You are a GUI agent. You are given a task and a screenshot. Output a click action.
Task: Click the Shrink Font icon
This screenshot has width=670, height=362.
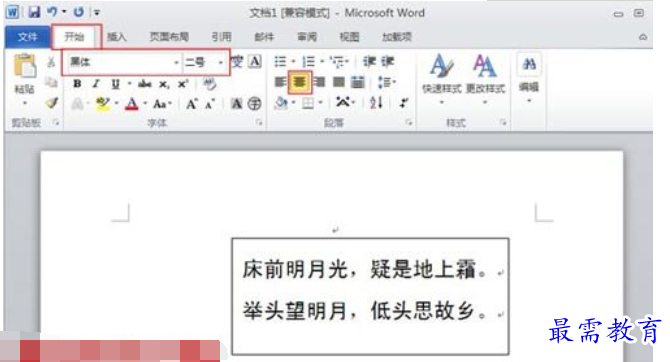pos(210,104)
